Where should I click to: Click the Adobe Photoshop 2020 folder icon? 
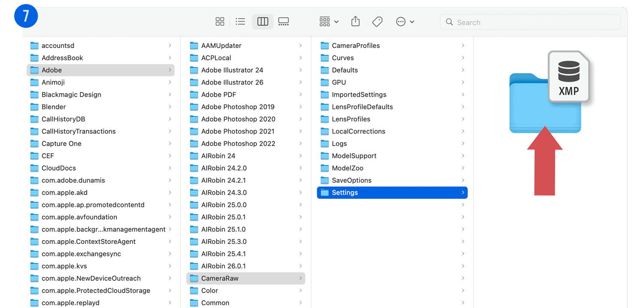194,119
